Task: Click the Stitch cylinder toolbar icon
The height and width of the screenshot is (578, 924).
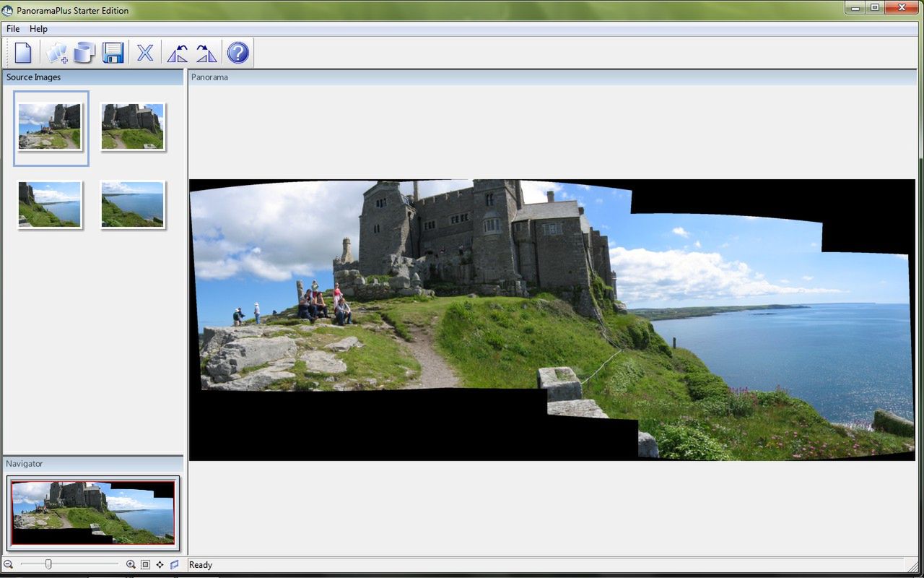Action: click(84, 53)
